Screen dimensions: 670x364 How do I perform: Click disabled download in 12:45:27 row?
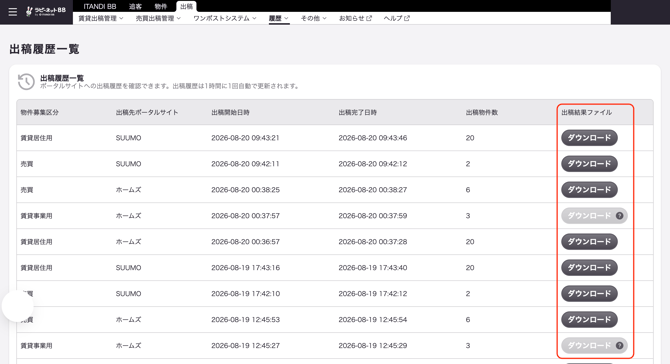pos(589,346)
